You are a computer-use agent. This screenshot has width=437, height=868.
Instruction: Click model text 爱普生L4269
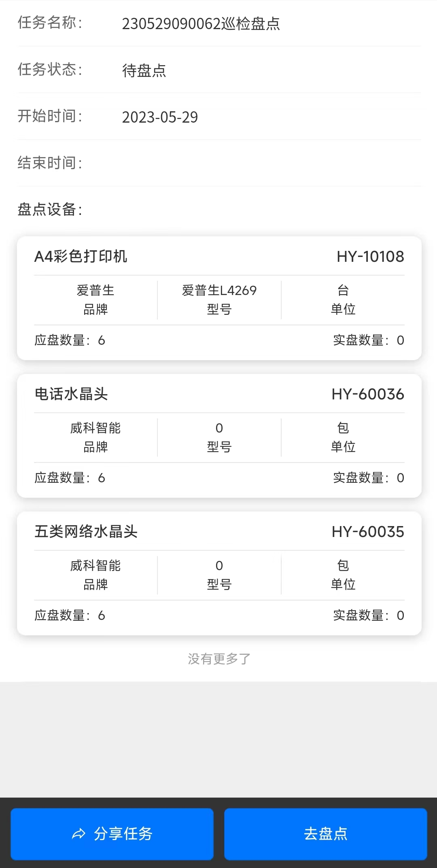[x=219, y=291]
